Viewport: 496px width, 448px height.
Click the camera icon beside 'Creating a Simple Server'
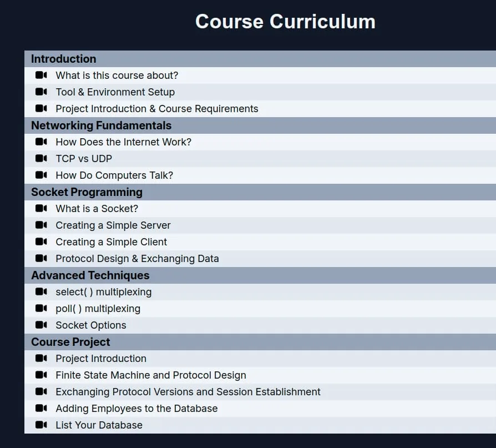(41, 225)
